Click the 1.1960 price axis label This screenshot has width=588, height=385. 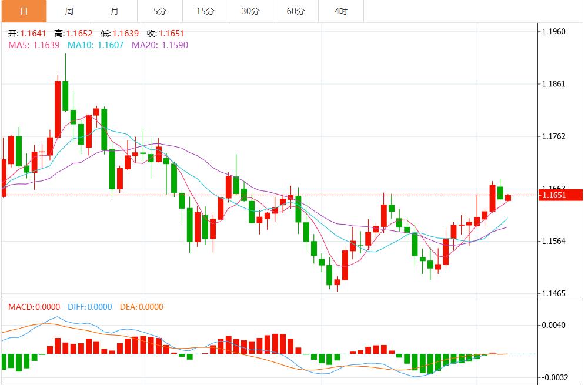click(553, 31)
